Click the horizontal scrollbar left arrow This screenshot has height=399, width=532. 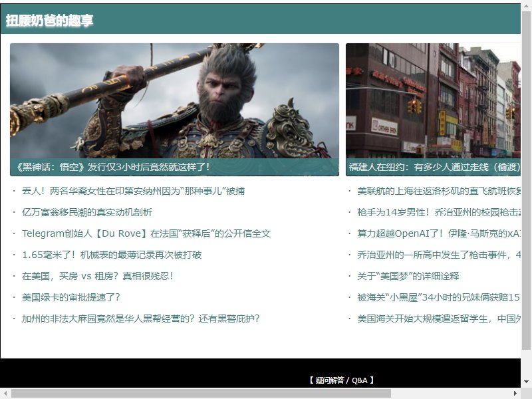pyautogui.click(x=5, y=394)
